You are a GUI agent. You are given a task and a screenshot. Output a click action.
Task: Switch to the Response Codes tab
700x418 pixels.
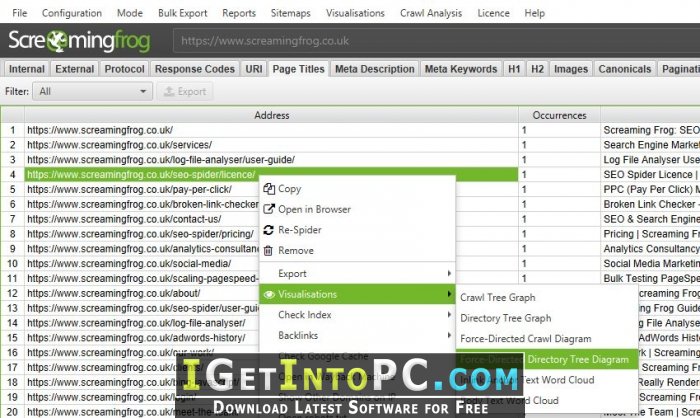195,69
